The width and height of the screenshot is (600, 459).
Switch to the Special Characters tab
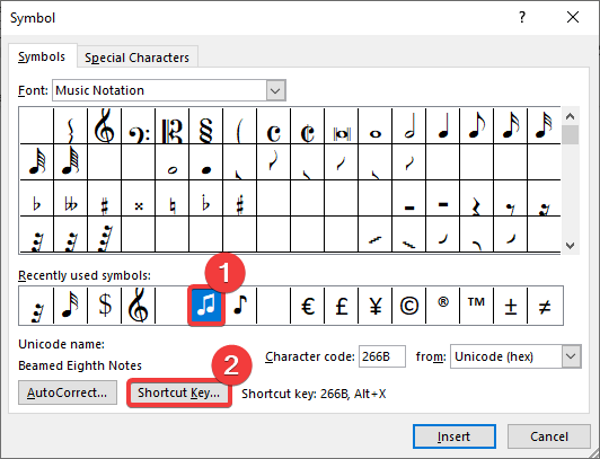coord(136,58)
